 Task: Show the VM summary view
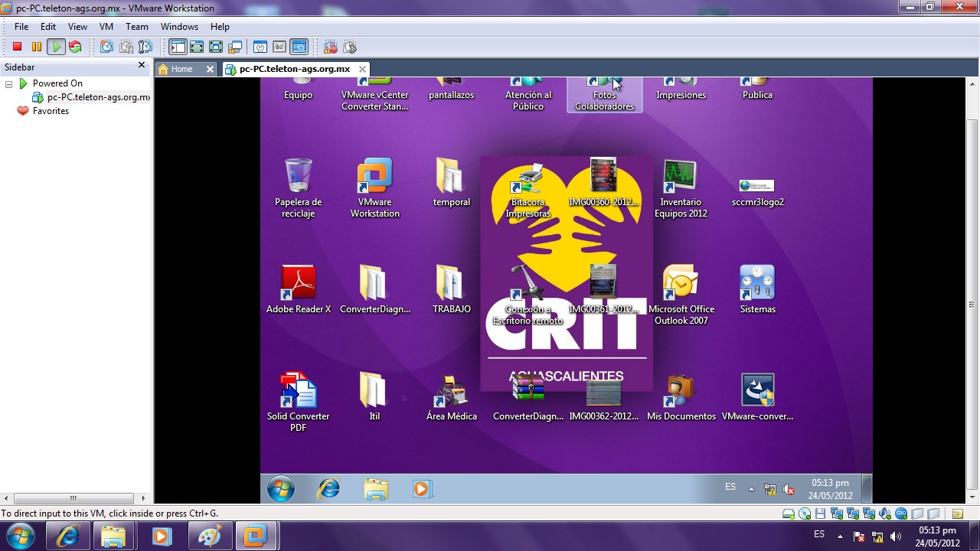coord(260,47)
